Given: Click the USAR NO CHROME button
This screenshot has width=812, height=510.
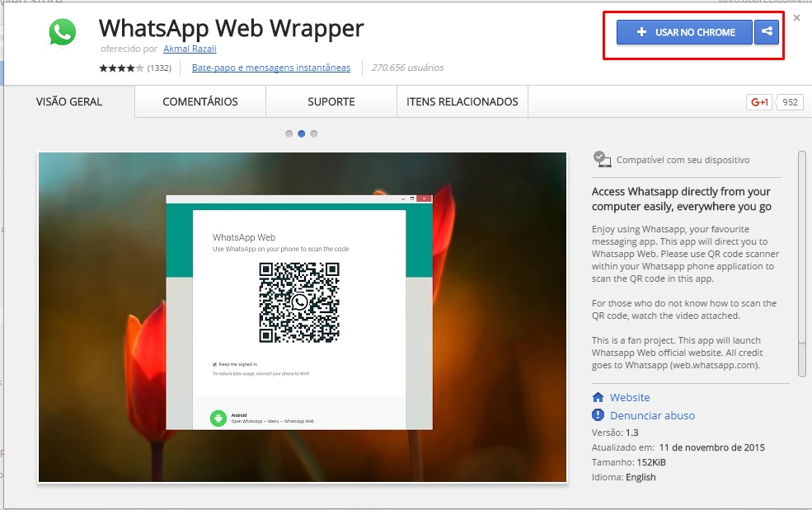Looking at the screenshot, I should pos(684,33).
